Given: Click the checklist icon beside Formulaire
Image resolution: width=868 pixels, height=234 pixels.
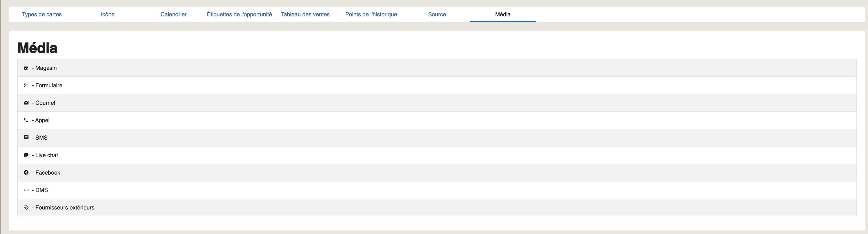Looking at the screenshot, I should 26,85.
